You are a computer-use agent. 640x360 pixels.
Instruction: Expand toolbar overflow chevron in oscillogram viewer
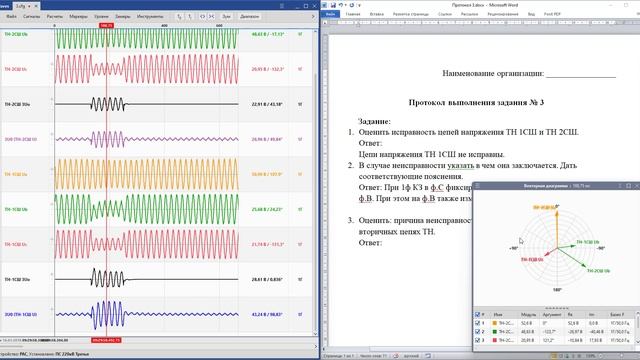coord(313,17)
